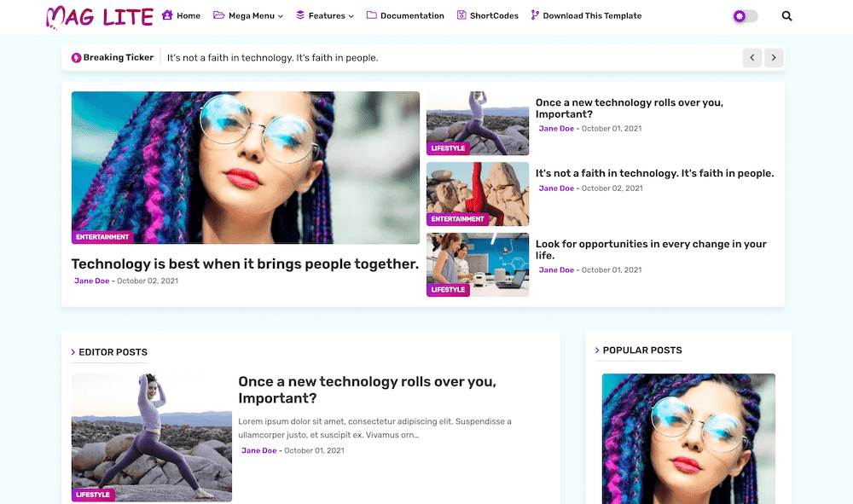Click the Breaking Ticker lightning icon
Image resolution: width=853 pixels, height=504 pixels.
pos(76,58)
